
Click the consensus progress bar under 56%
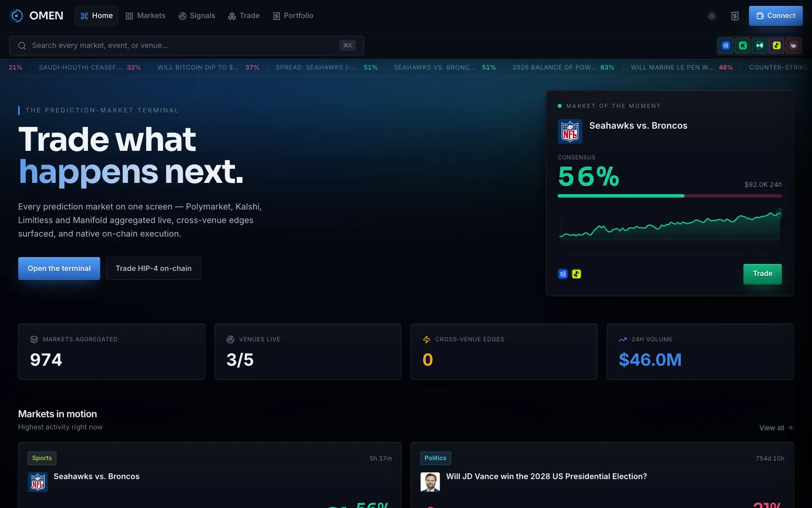click(669, 196)
